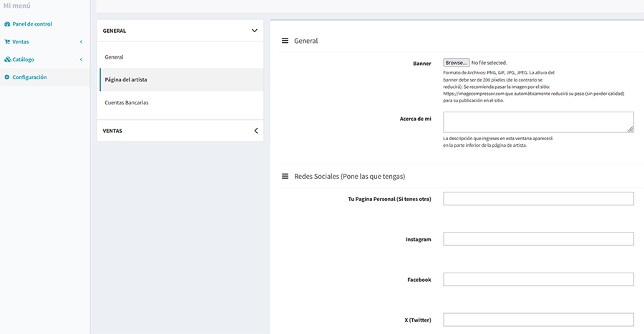Click the Mi menú sidebar title

[17, 6]
